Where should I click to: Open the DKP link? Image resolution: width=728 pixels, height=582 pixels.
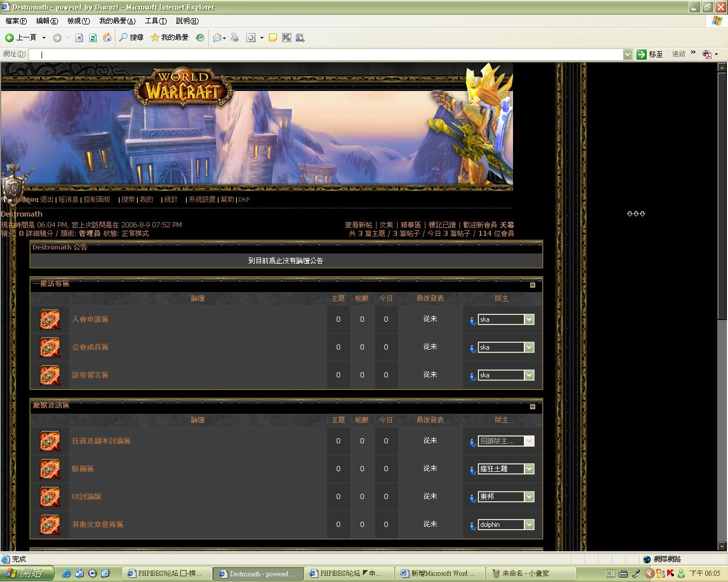244,199
